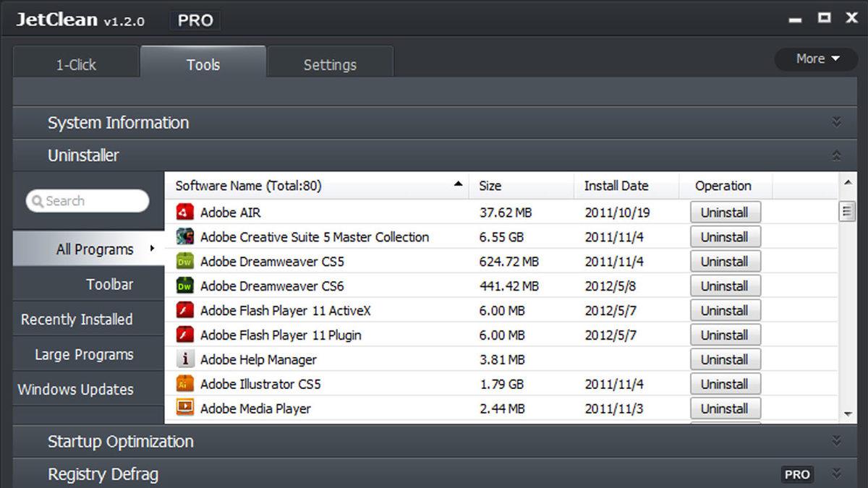Expand the Startup Optimization section
This screenshot has width=868, height=488.
click(836, 441)
